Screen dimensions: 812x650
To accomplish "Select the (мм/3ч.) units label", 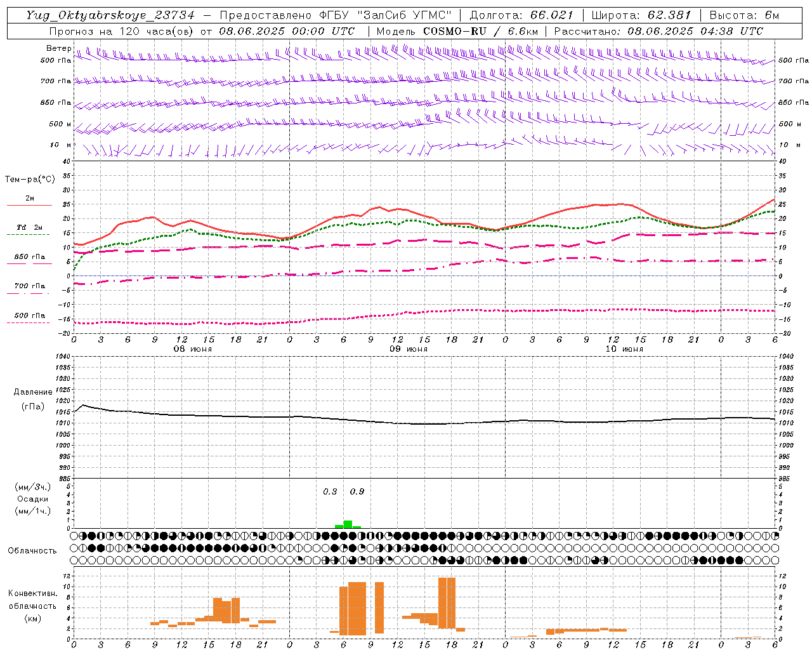I will [32, 487].
